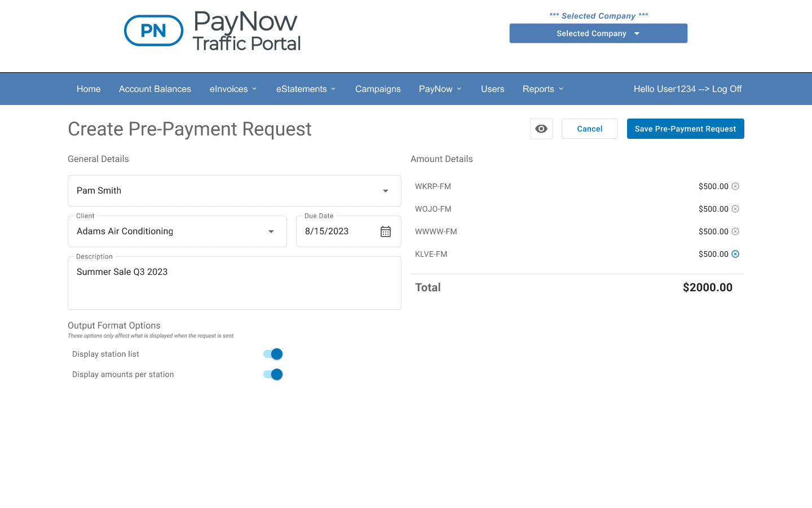This screenshot has height=508, width=812.
Task: Toggle Display station list switch
Action: pyautogui.click(x=273, y=354)
